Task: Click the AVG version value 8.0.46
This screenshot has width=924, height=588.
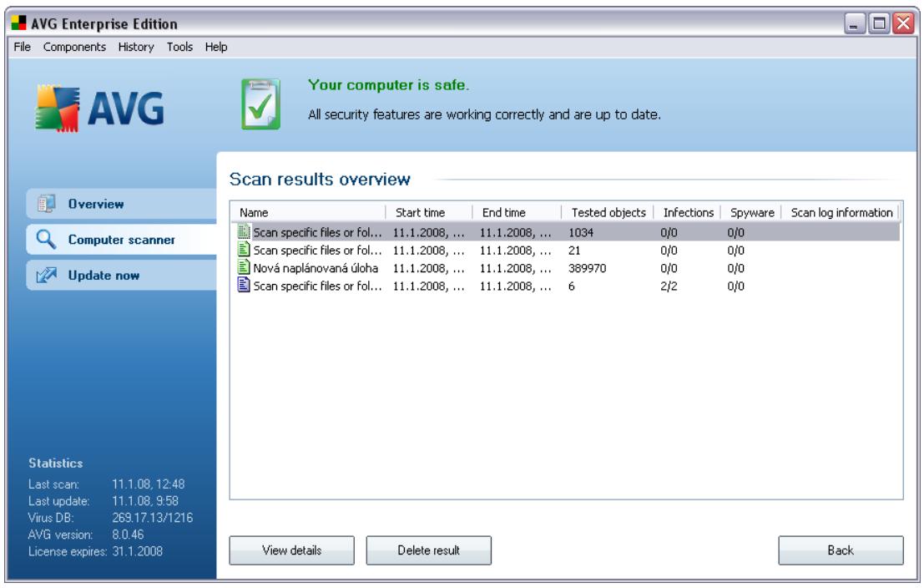Action: 128,535
